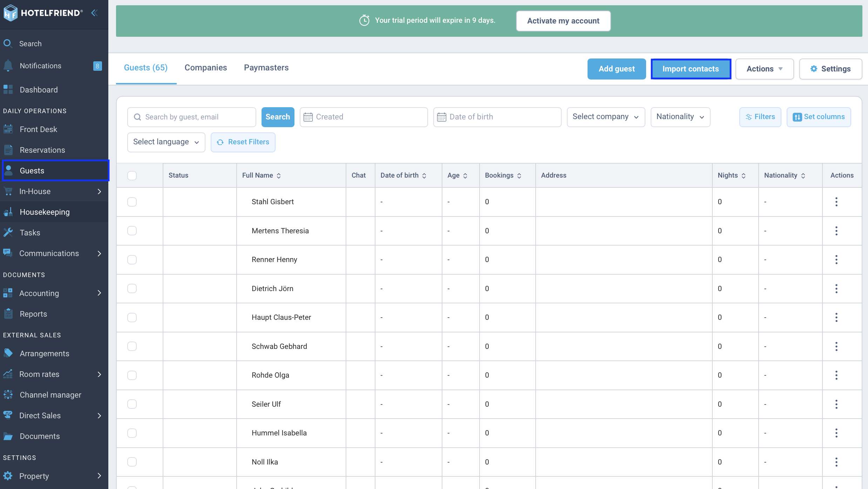
Task: Sort by Full Name column arrows
Action: pyautogui.click(x=279, y=175)
